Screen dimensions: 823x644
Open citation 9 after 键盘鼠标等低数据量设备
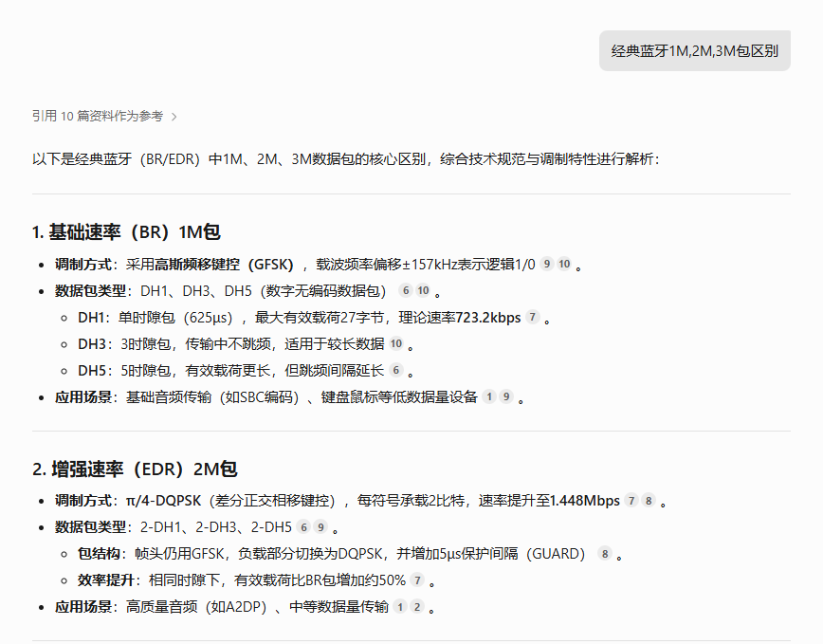click(506, 396)
